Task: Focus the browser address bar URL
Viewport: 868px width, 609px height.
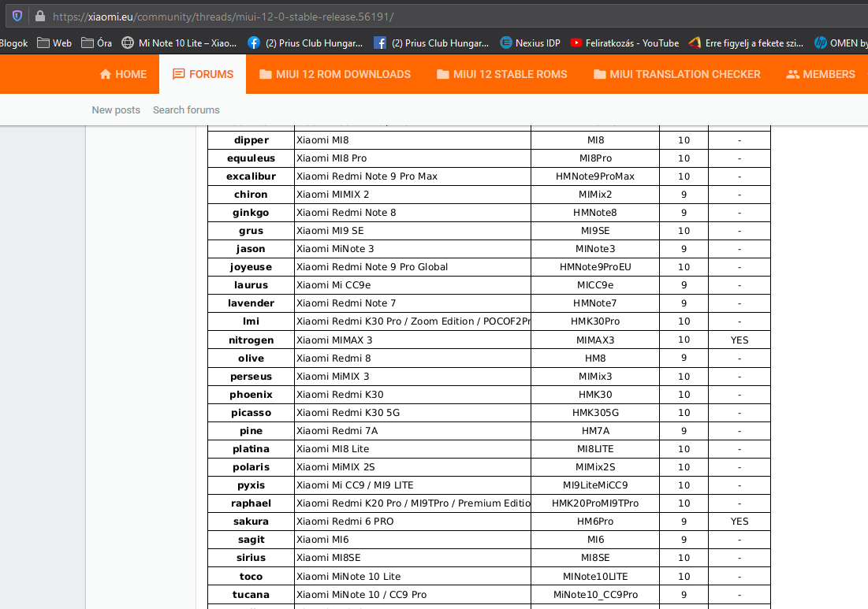Action: (223, 17)
